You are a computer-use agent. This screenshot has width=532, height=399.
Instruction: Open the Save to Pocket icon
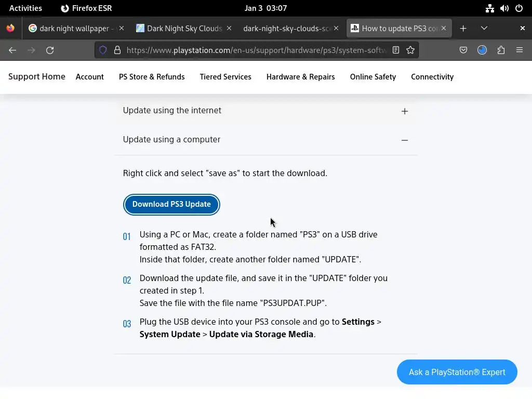pyautogui.click(x=463, y=50)
